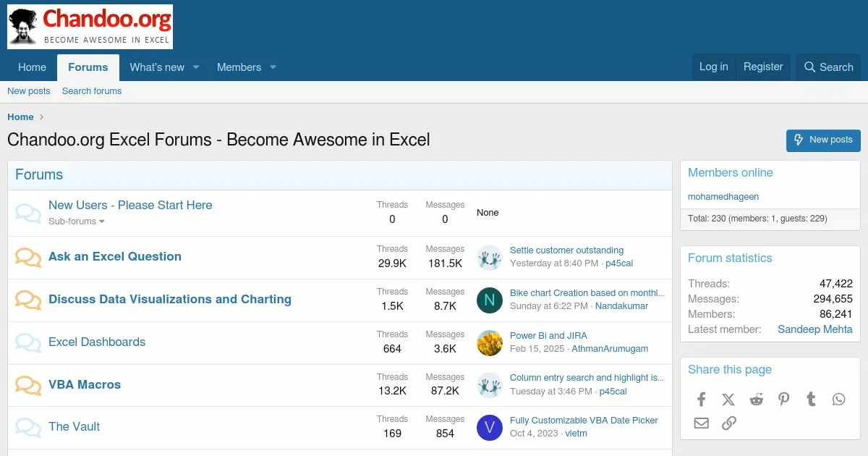The height and width of the screenshot is (456, 868).
Task: Share this page on Tumblr
Action: (811, 400)
